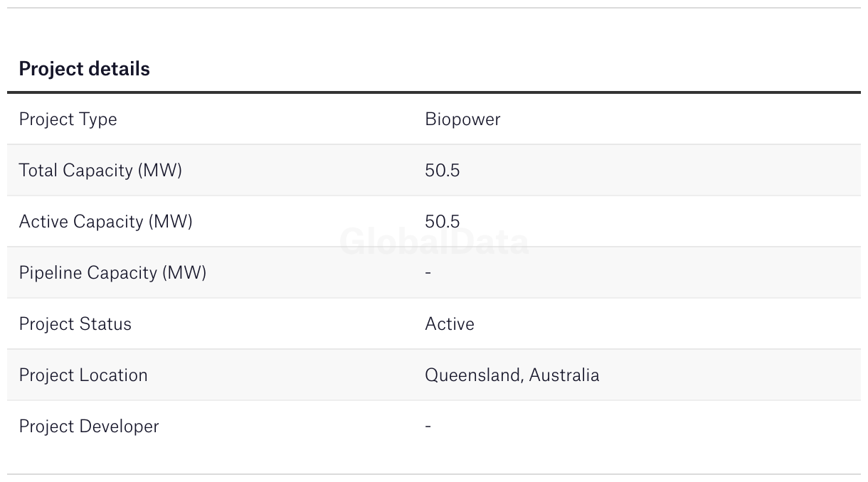The height and width of the screenshot is (482, 868).
Task: Click the Project Status table row
Action: click(434, 324)
